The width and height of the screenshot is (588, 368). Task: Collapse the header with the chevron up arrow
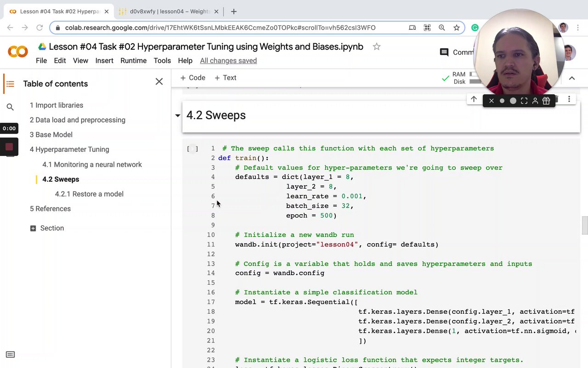tap(571, 78)
